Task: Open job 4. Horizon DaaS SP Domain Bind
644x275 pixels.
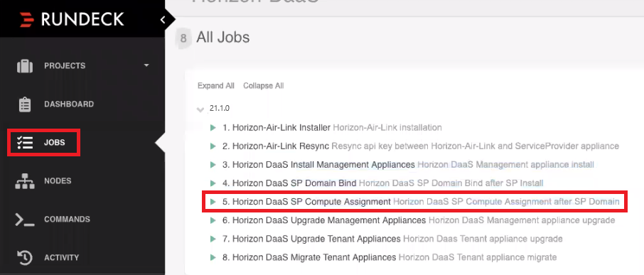Action: pyautogui.click(x=289, y=183)
